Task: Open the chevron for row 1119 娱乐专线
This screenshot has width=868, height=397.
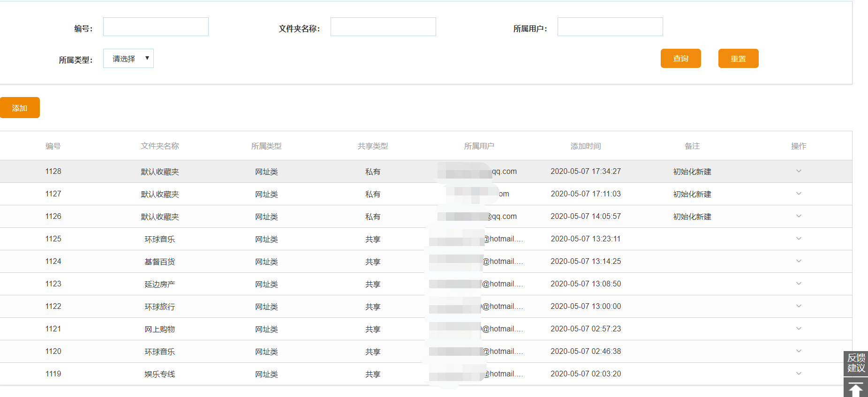Action: [799, 374]
